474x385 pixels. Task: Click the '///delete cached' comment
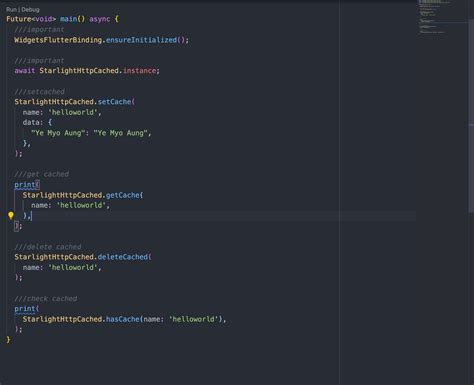tap(48, 247)
